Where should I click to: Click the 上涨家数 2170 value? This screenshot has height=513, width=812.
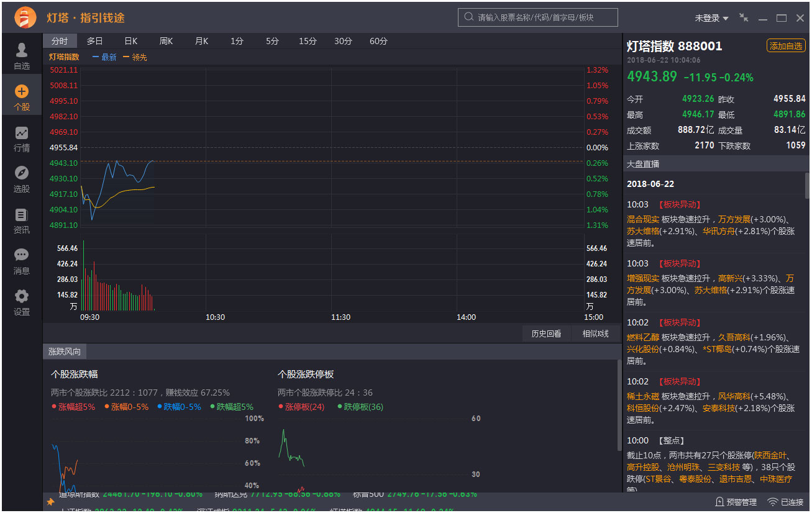pos(704,145)
